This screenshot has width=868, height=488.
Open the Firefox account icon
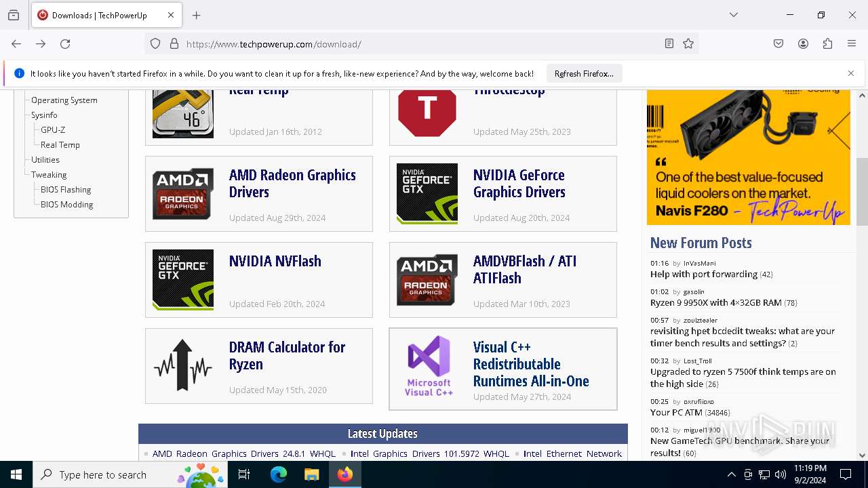click(x=803, y=44)
